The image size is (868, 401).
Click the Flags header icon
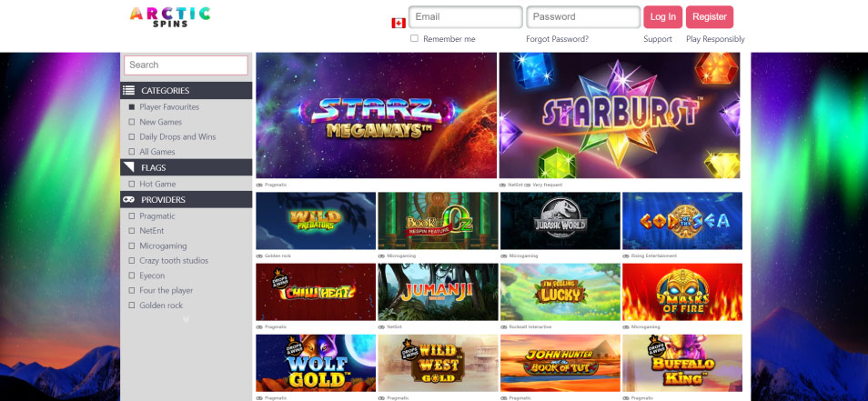click(x=128, y=167)
